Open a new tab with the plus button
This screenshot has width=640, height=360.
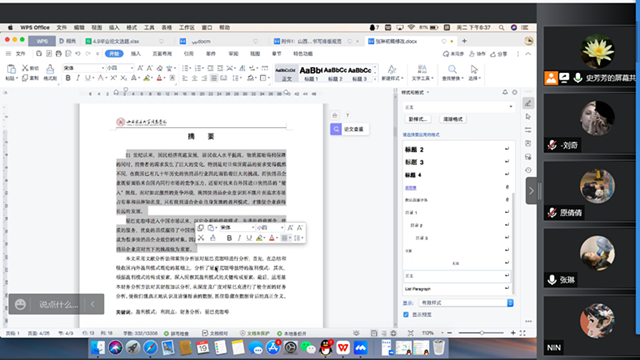[x=464, y=41]
